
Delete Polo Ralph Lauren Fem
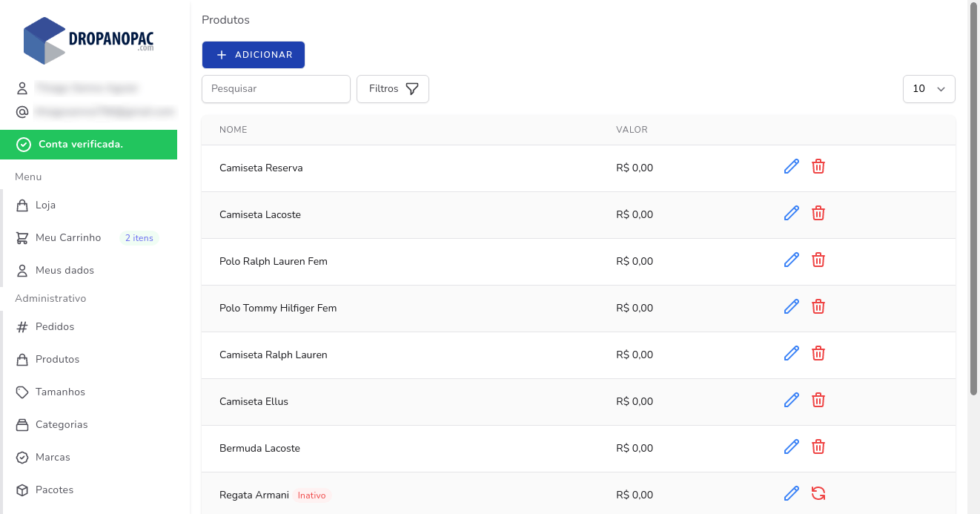[818, 260]
